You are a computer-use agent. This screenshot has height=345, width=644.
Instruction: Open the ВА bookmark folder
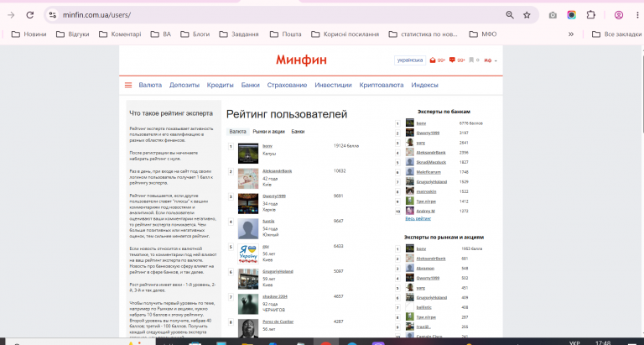(x=161, y=34)
